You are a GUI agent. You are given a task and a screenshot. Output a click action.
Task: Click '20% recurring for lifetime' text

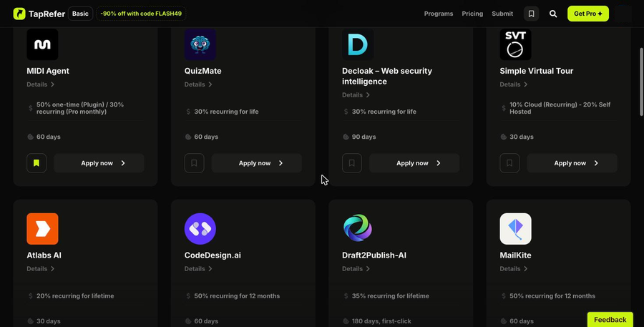tap(75, 296)
